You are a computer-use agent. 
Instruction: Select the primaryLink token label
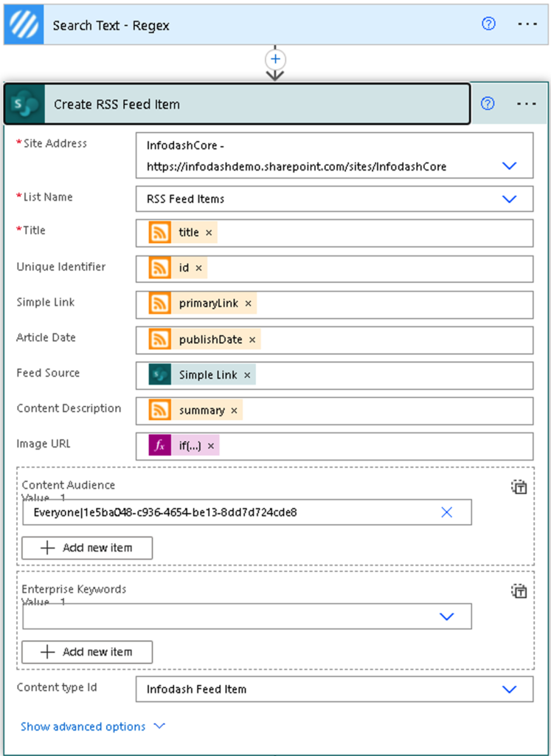pyautogui.click(x=209, y=303)
